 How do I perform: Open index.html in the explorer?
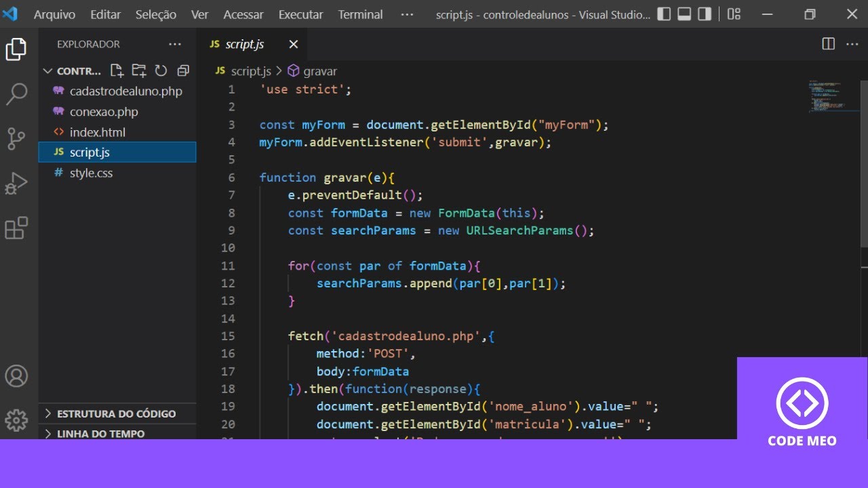point(117,131)
